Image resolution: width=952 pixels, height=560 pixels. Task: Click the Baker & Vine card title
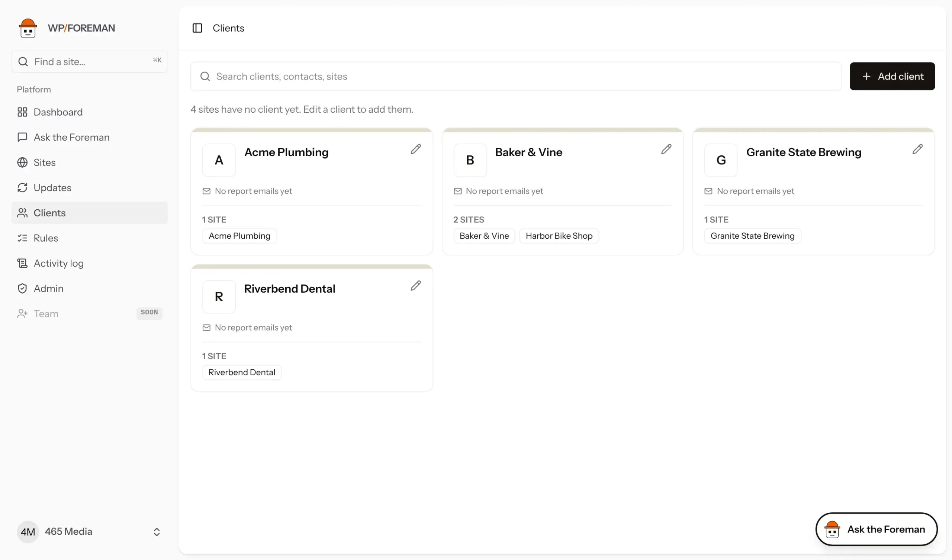pos(528,152)
